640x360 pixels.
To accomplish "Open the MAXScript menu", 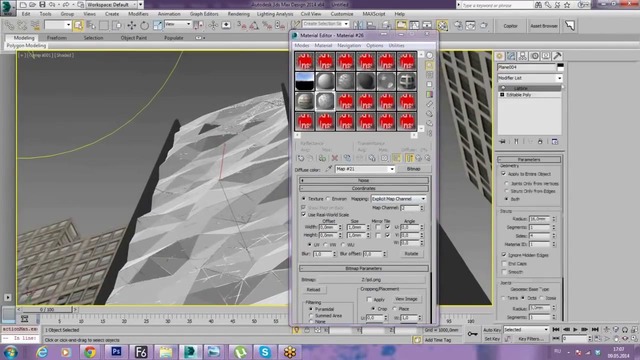I will pos(373,14).
